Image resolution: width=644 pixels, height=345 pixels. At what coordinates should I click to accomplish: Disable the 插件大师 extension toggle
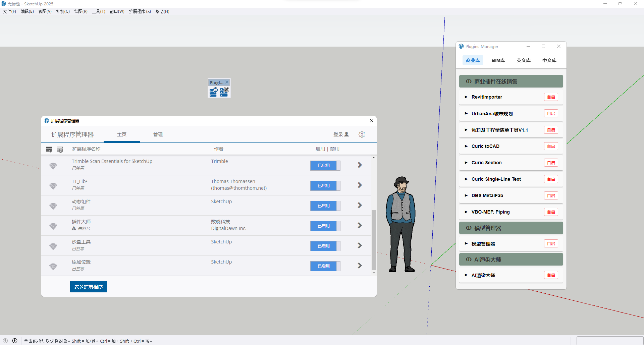325,226
